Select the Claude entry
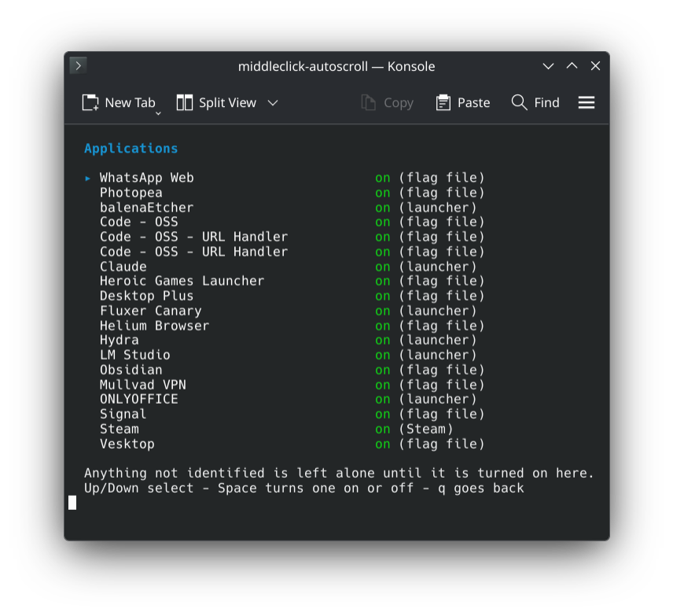 (x=123, y=267)
